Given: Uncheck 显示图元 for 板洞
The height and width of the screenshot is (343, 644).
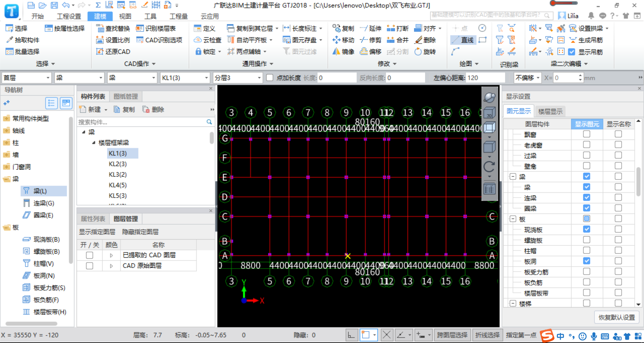Looking at the screenshot, I should 587,261.
